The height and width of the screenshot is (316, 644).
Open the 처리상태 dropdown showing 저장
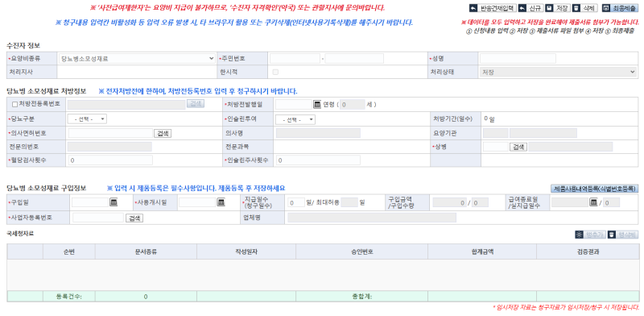(558, 72)
